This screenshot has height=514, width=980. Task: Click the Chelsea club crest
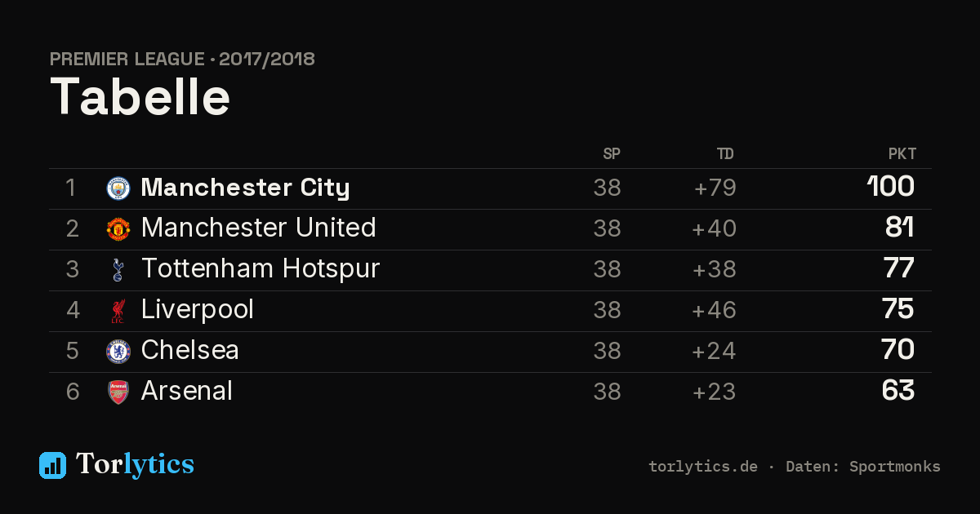pos(118,352)
